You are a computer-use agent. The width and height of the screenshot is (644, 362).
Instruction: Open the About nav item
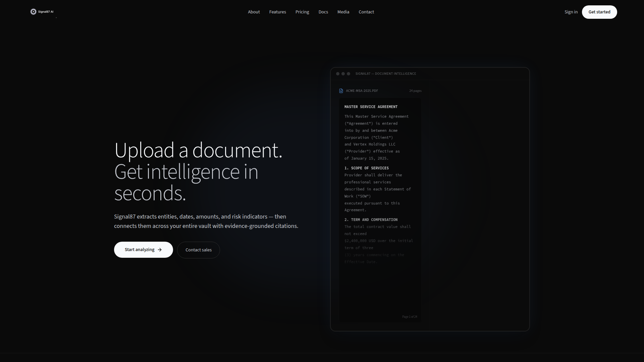pos(254,12)
